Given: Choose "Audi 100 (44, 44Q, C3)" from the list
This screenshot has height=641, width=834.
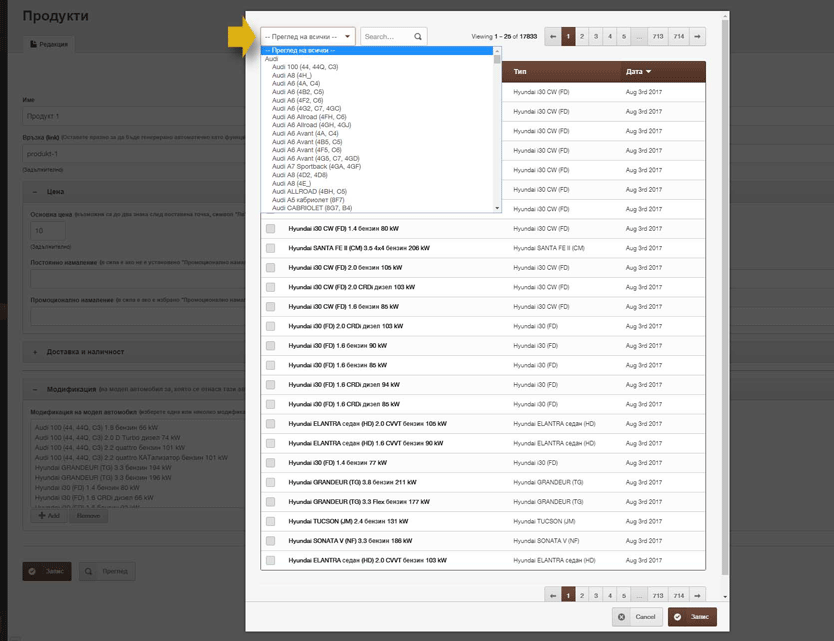Looking at the screenshot, I should (305, 67).
